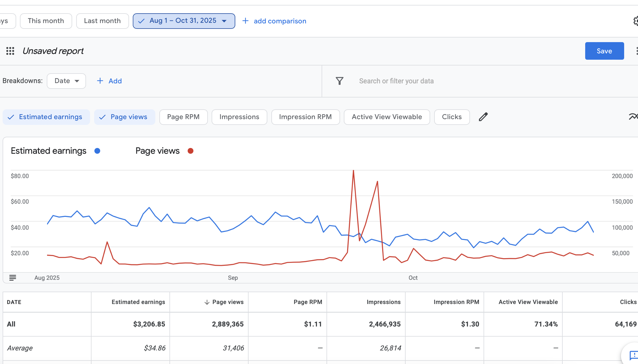638x364 pixels.
Task: Click the filter funnel icon
Action: (x=339, y=81)
